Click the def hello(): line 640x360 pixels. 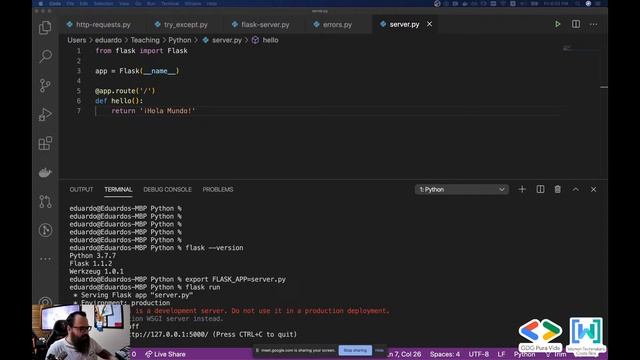point(119,101)
